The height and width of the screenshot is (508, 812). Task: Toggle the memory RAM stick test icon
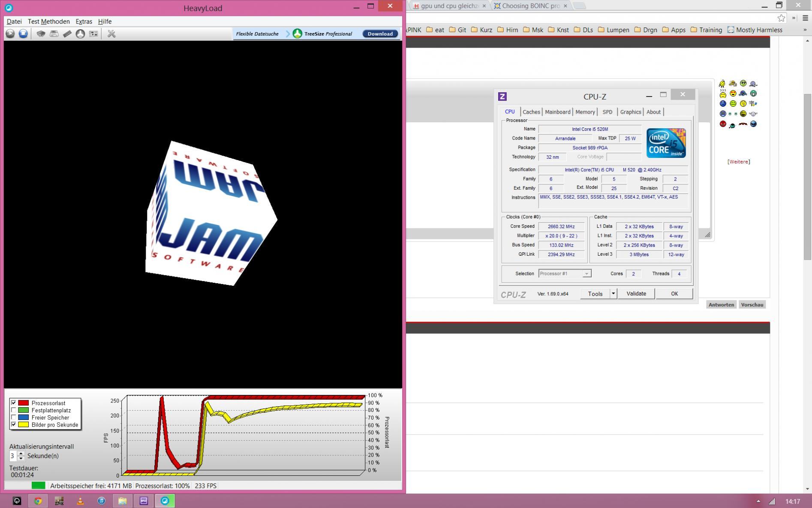(x=67, y=33)
